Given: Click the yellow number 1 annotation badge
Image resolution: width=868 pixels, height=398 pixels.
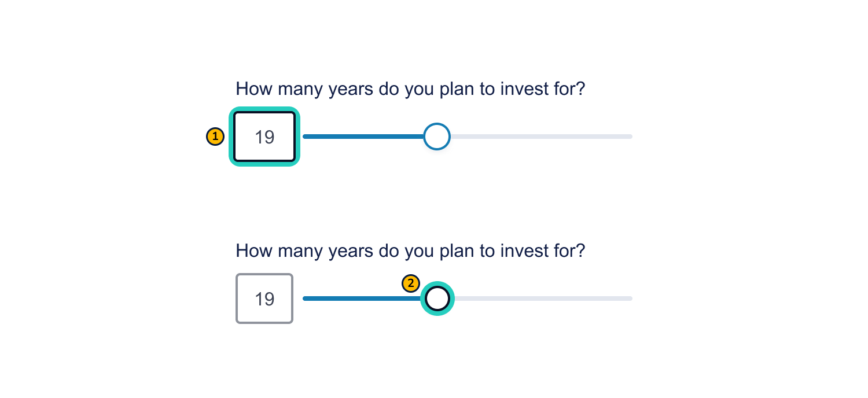Looking at the screenshot, I should pos(215,137).
